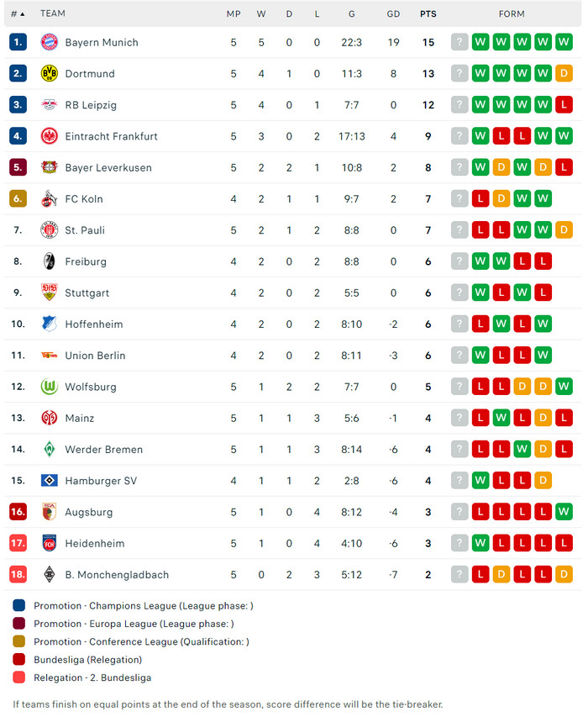Click the TEAM column header
The height and width of the screenshot is (717, 588).
(53, 14)
